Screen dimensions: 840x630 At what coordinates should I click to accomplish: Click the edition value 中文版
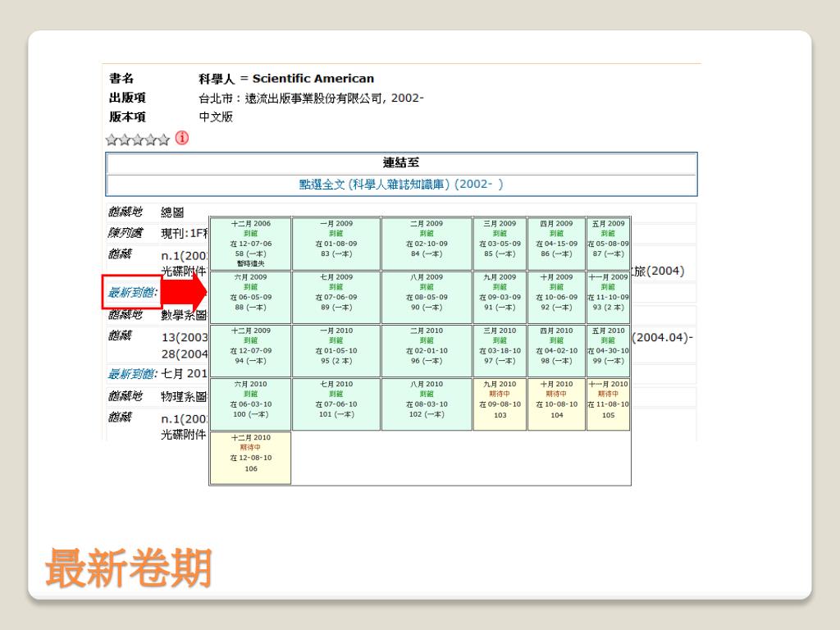tap(216, 116)
